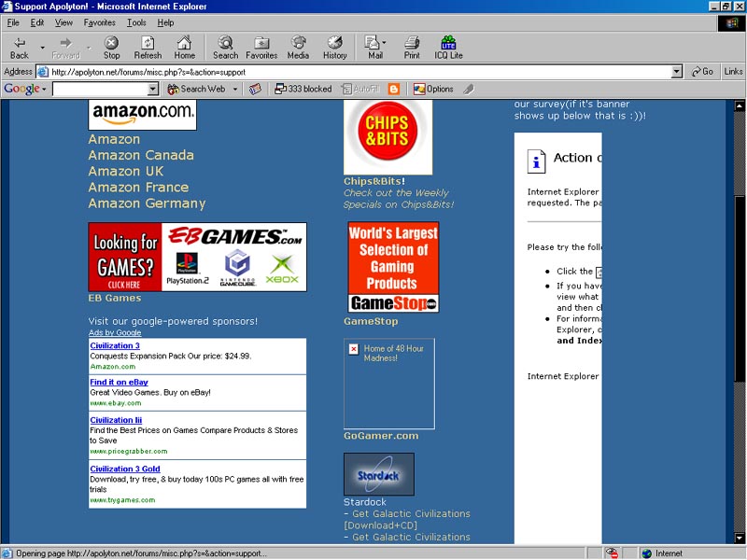Open the Favorites menu

[x=99, y=22]
